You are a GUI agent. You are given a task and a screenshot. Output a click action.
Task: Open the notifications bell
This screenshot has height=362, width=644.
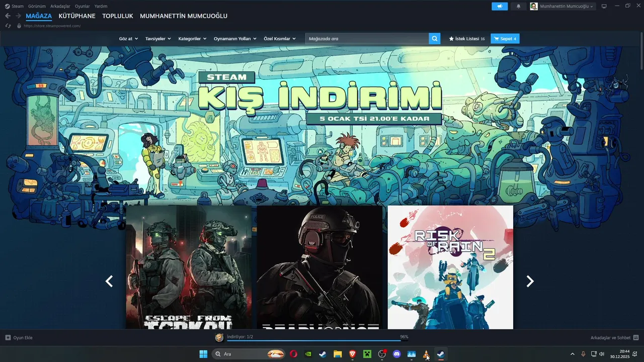(x=518, y=6)
